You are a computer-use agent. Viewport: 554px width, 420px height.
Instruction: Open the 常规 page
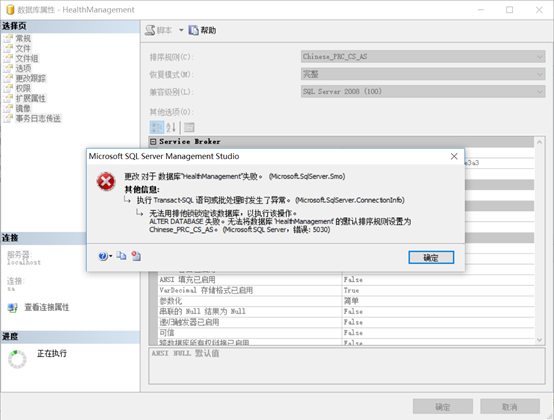click(x=23, y=38)
